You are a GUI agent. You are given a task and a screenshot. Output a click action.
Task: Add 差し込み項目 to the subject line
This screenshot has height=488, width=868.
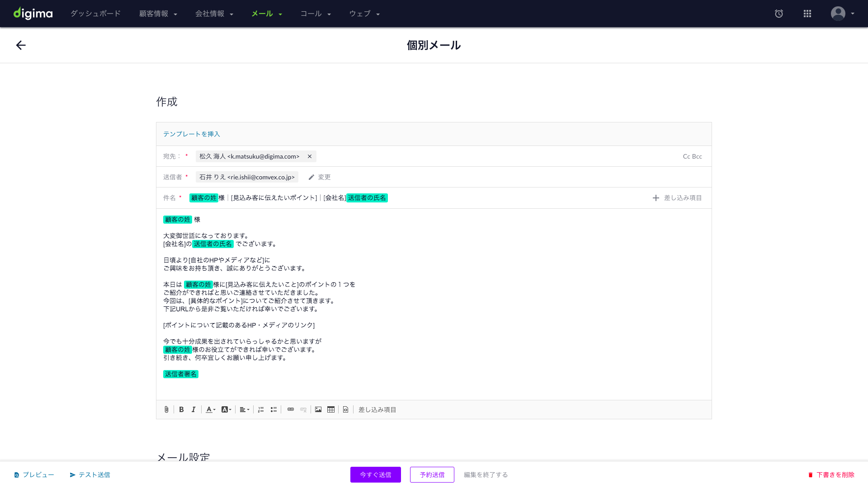(677, 198)
